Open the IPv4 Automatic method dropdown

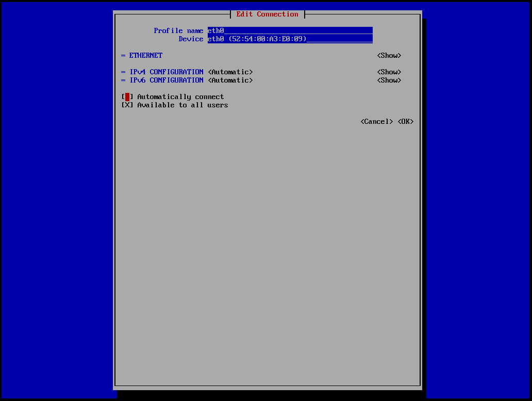tap(230, 72)
